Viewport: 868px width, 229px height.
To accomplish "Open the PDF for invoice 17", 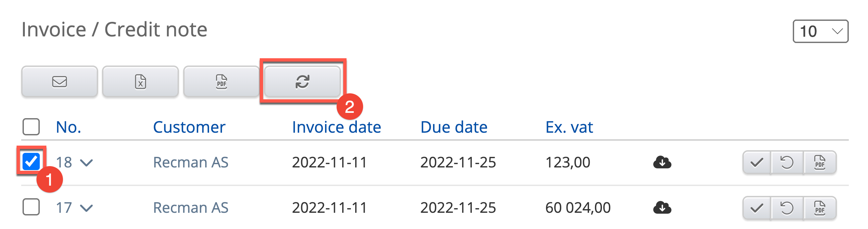I will click(x=820, y=208).
